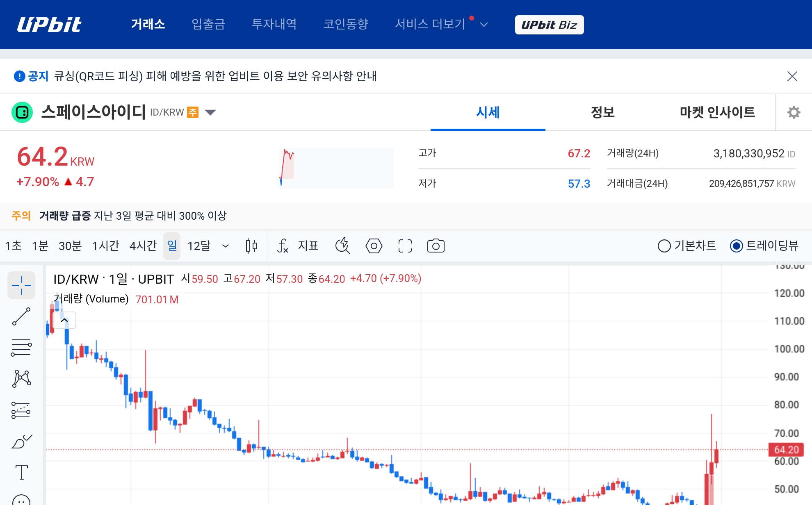Open the UPbit Biz button

[549, 25]
